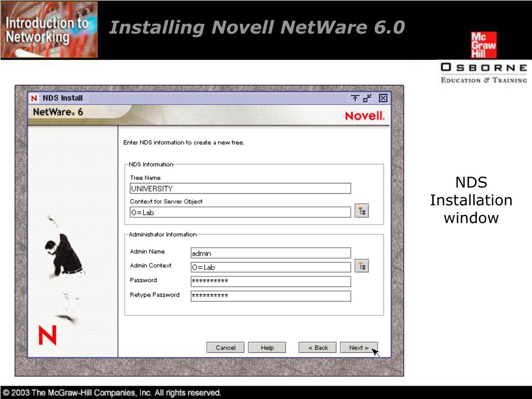Click the 'Administrator Information' group title
Image resolution: width=532 pixels, height=399 pixels.
click(x=163, y=234)
